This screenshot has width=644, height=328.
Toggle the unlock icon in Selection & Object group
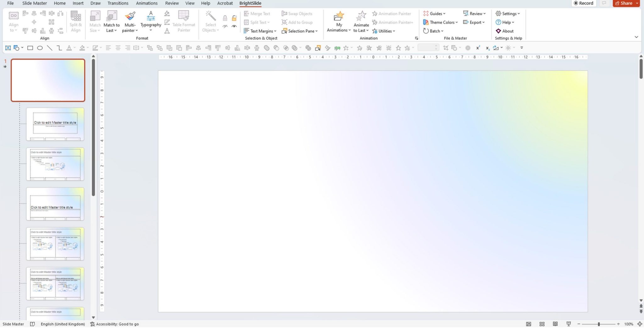click(x=234, y=18)
